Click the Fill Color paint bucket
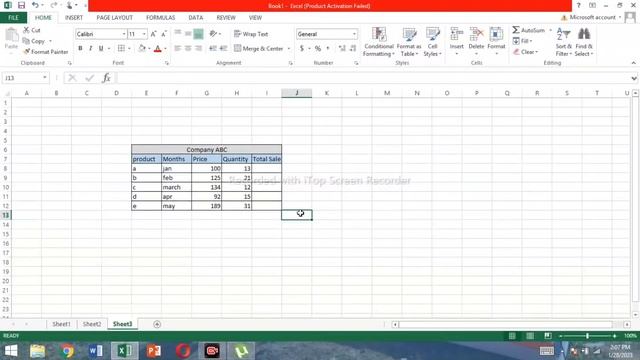Image resolution: width=640 pixels, height=360 pixels. pos(142,49)
